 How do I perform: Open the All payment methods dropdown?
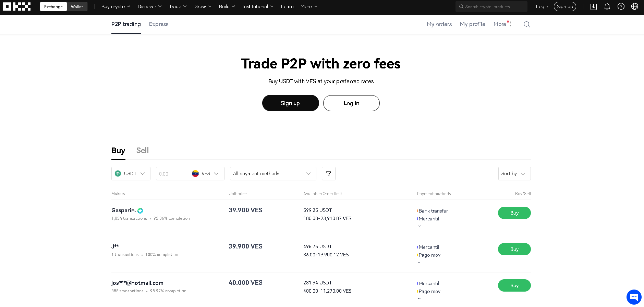(273, 174)
